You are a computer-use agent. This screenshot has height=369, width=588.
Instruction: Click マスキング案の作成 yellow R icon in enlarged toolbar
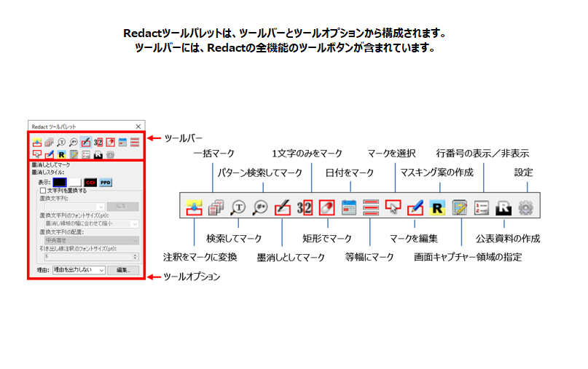[x=437, y=207]
